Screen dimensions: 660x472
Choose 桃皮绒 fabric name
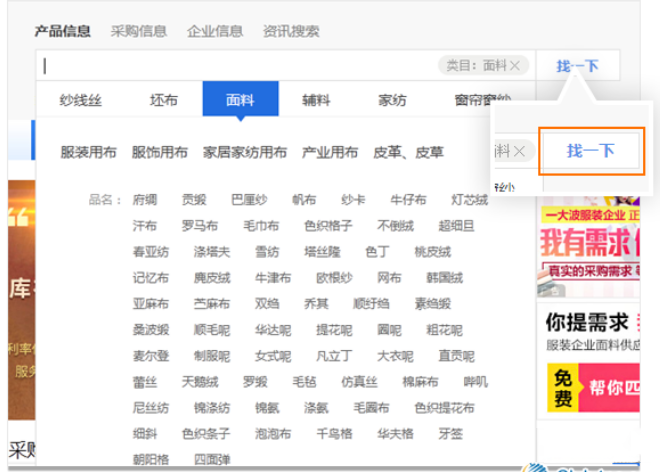433,252
